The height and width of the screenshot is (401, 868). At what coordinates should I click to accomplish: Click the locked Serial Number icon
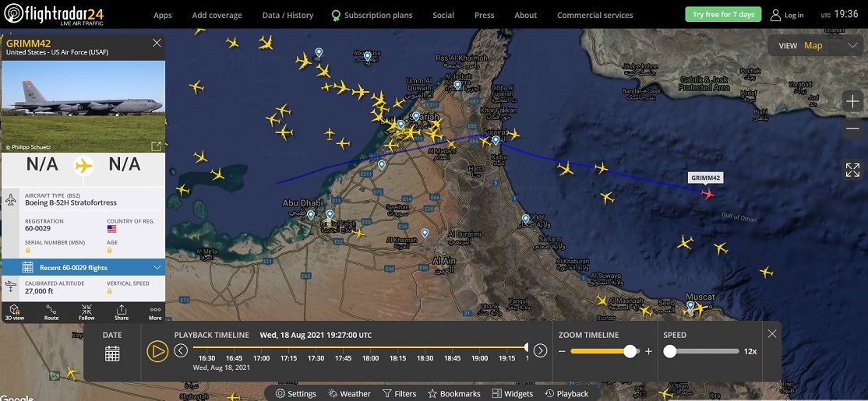click(28, 251)
